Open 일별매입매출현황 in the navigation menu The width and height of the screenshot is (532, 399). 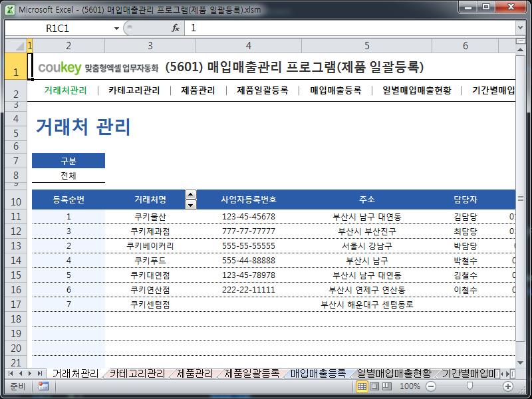(417, 90)
